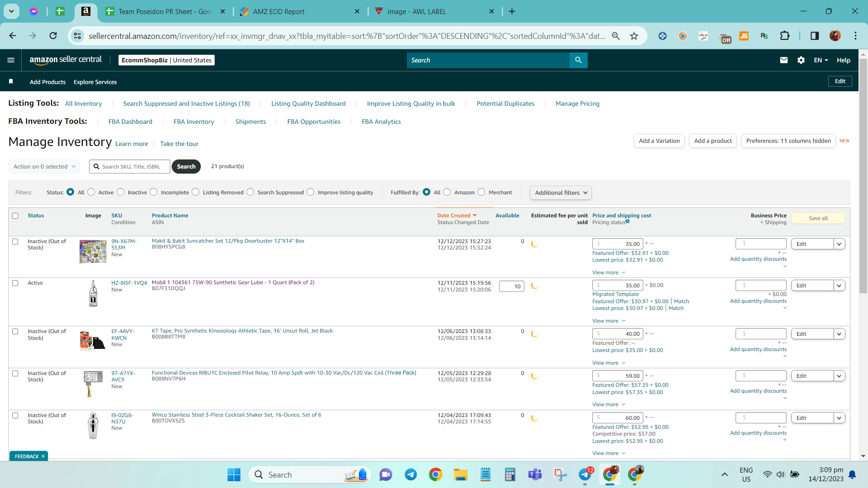Open Chrome's three-dot menu
The height and width of the screenshot is (488, 868).
pyautogui.click(x=855, y=36)
